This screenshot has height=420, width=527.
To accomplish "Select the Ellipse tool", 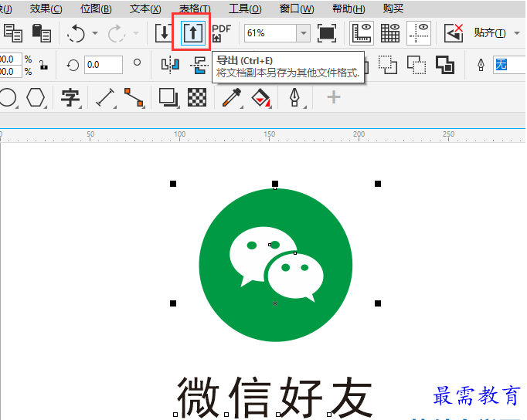I will tap(8, 97).
